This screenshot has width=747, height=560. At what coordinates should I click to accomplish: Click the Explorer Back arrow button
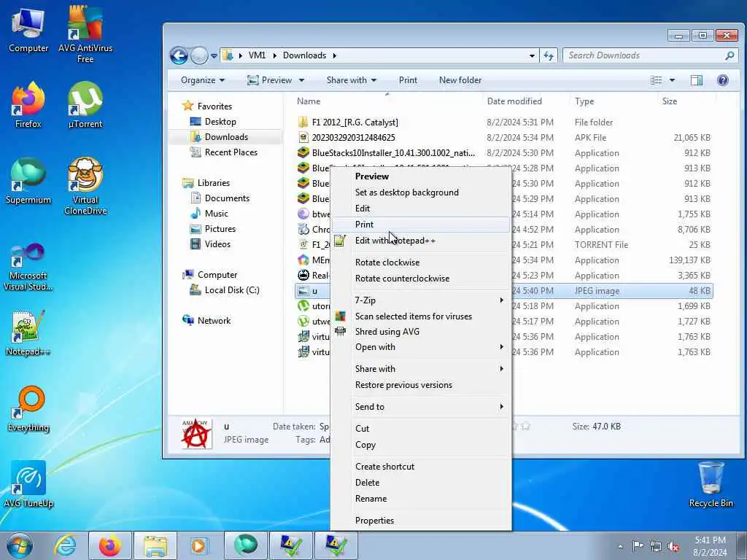point(179,55)
